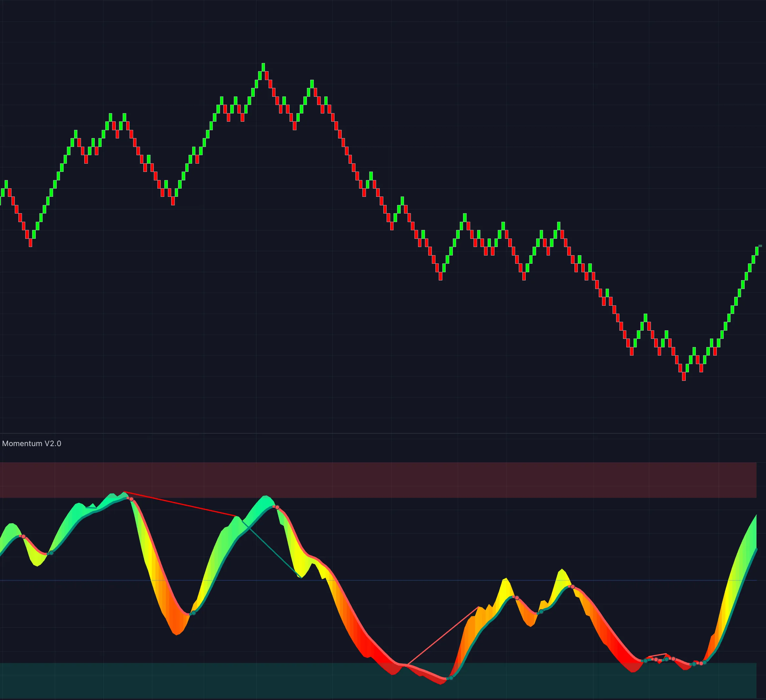Click the momentum pane's horizontal center line
The image size is (766, 700).
378,580
